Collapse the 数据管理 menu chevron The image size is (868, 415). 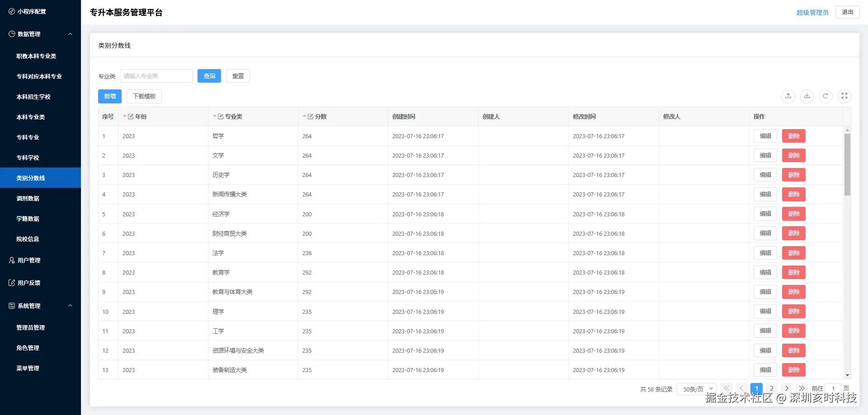coord(70,34)
